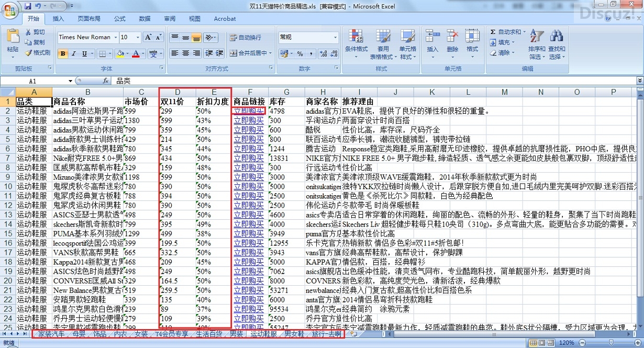Expand the merge and center (合并后居中) arrow
The width and height of the screenshot is (644, 348).
(x=270, y=53)
